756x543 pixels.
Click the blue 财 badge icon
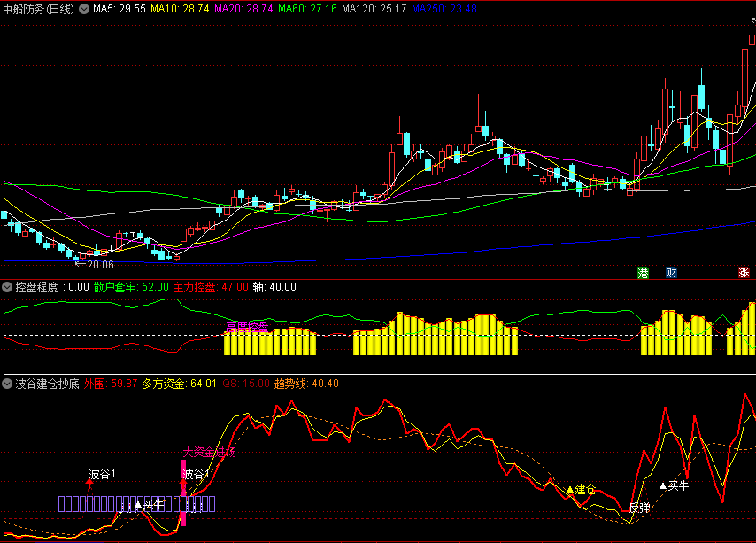[x=671, y=273]
